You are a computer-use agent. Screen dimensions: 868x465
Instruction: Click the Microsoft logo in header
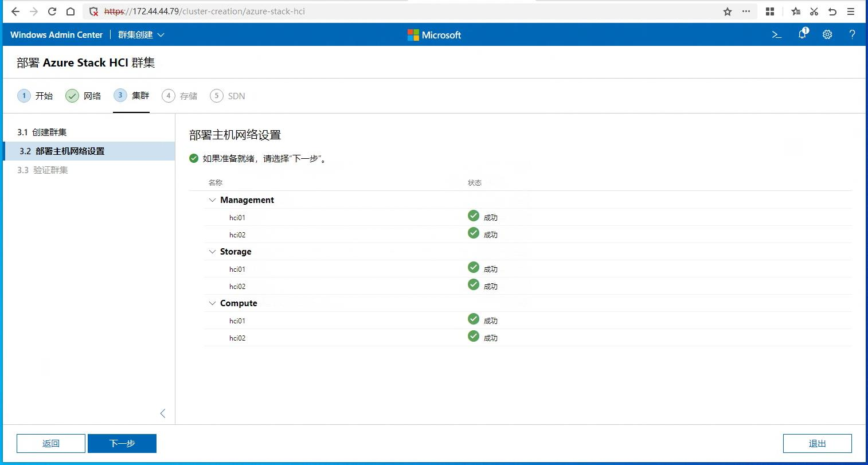[434, 35]
